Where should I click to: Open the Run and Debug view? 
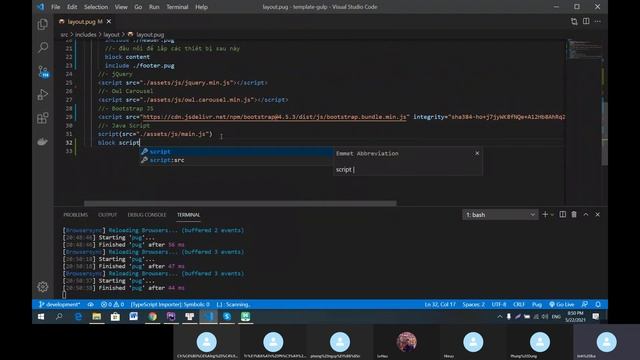click(x=42, y=95)
